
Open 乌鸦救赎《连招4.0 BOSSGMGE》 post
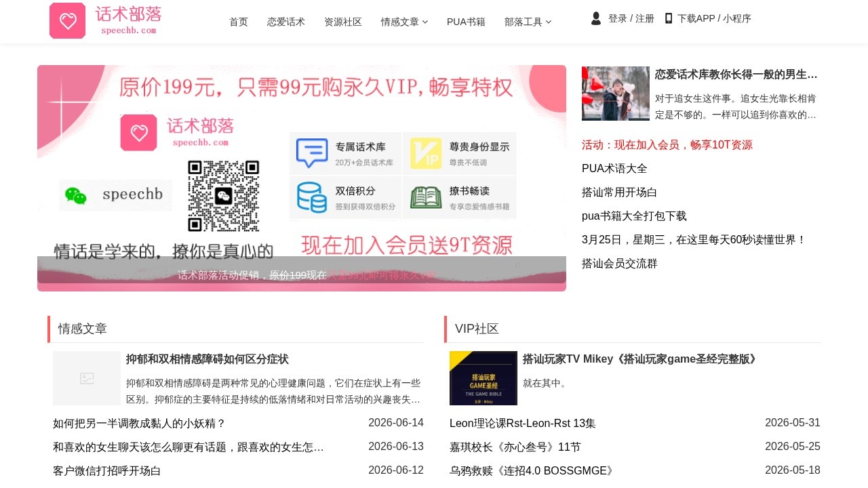pyautogui.click(x=532, y=471)
